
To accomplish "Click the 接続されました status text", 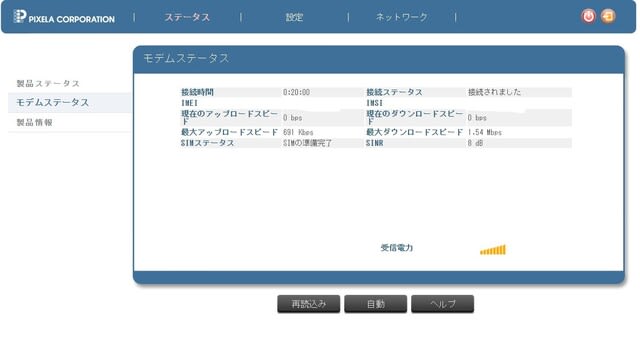I will (x=494, y=92).
